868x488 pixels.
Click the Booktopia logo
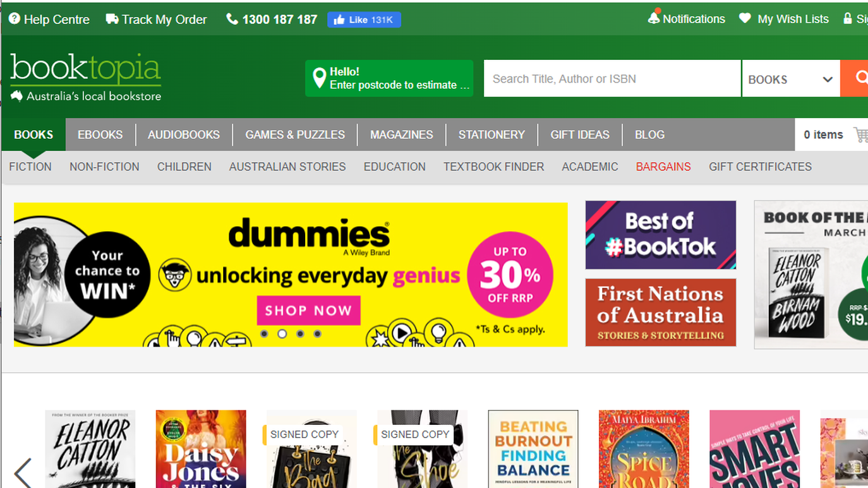[x=85, y=77]
